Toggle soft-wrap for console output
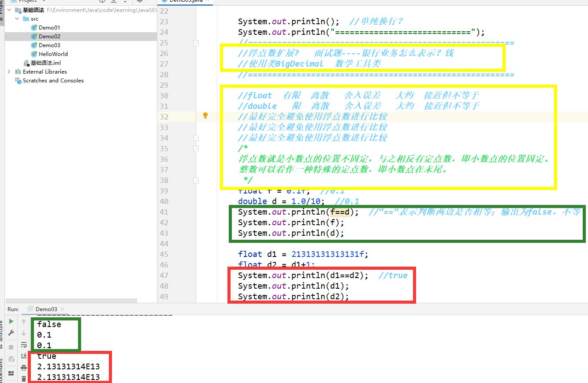Screen dimensions: 588x383 (24, 344)
